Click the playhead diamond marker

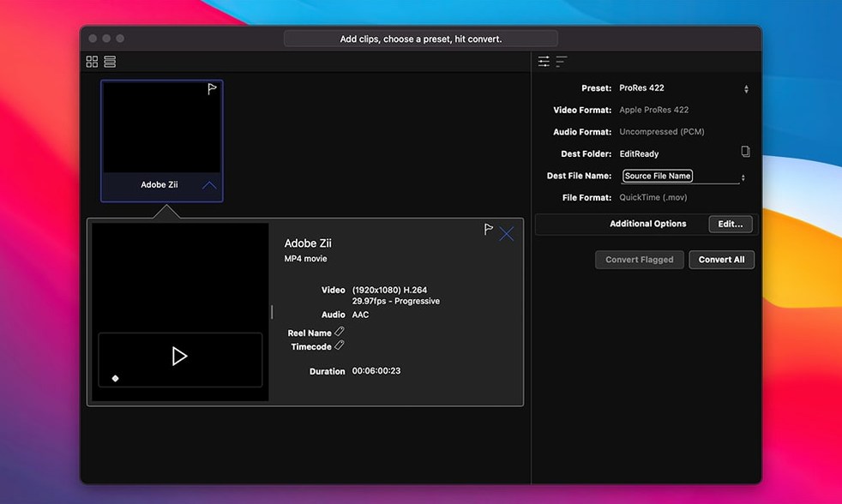tap(115, 378)
